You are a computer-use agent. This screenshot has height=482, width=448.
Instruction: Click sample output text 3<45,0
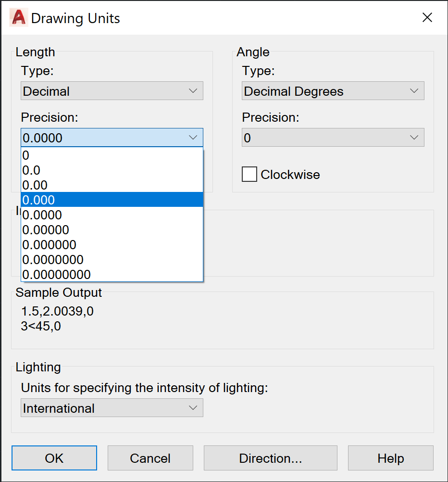click(41, 326)
